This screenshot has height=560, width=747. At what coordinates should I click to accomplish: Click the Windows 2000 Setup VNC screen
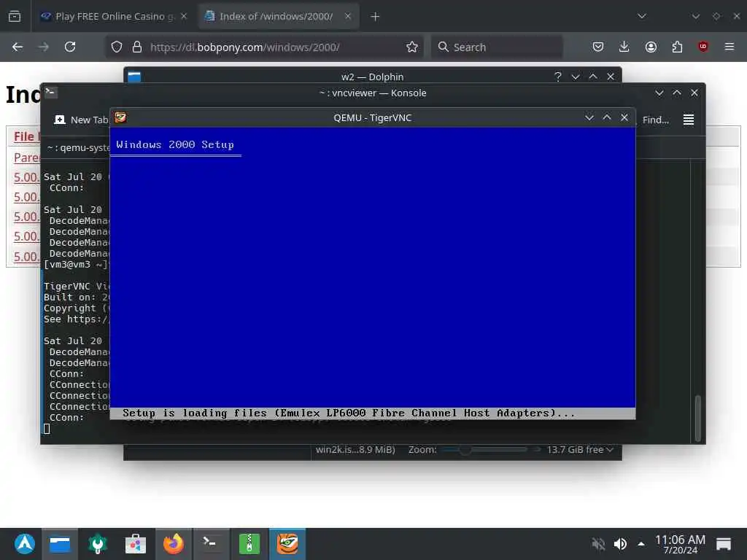373,273
